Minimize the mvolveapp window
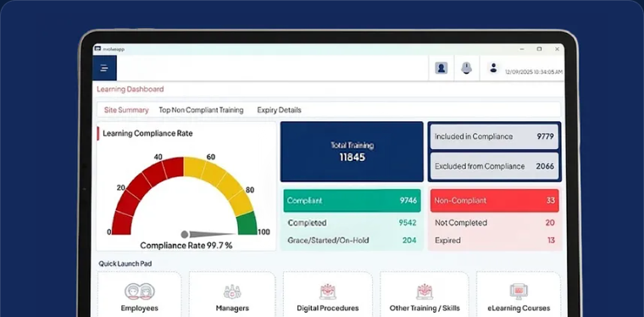 coord(522,49)
